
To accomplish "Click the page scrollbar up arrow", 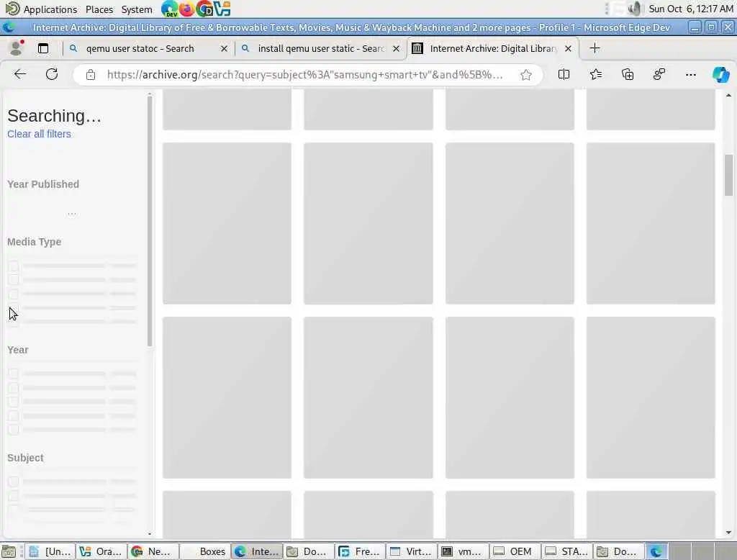I will coord(728,96).
